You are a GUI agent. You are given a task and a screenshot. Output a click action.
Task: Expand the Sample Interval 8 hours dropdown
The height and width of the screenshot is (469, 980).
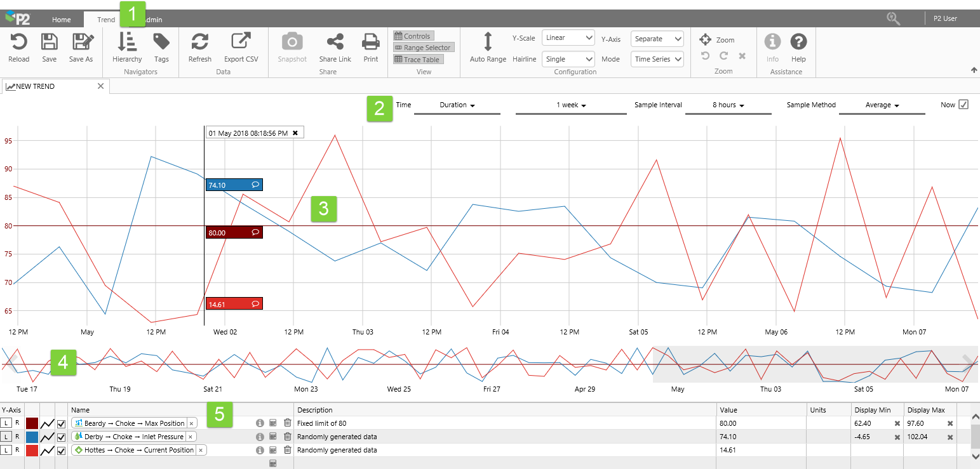728,105
